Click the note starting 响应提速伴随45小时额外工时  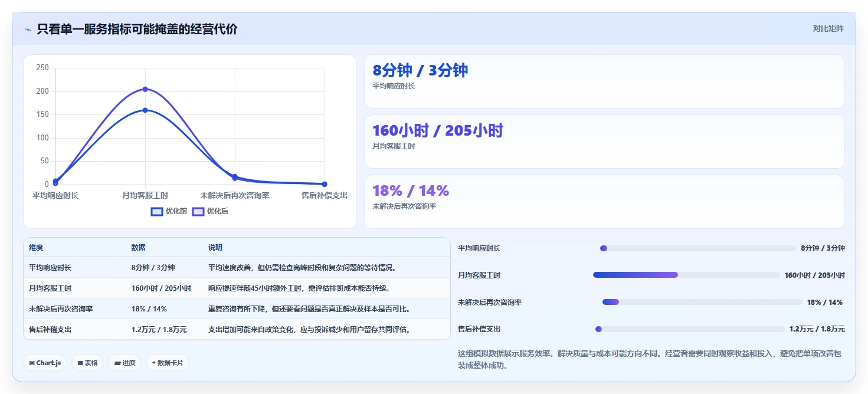299,288
